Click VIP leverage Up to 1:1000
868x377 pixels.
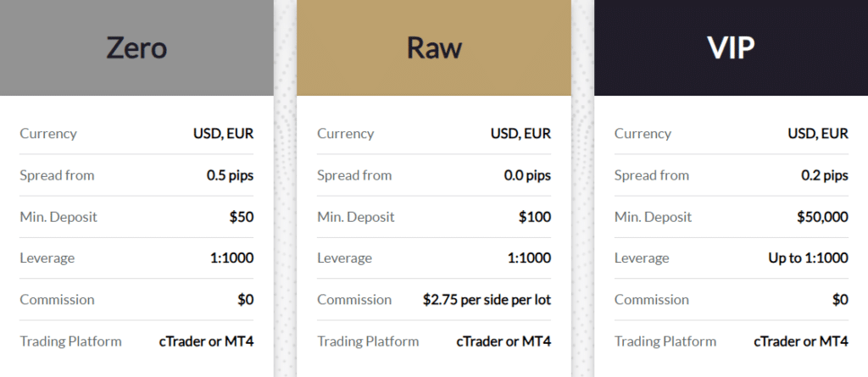coord(808,258)
